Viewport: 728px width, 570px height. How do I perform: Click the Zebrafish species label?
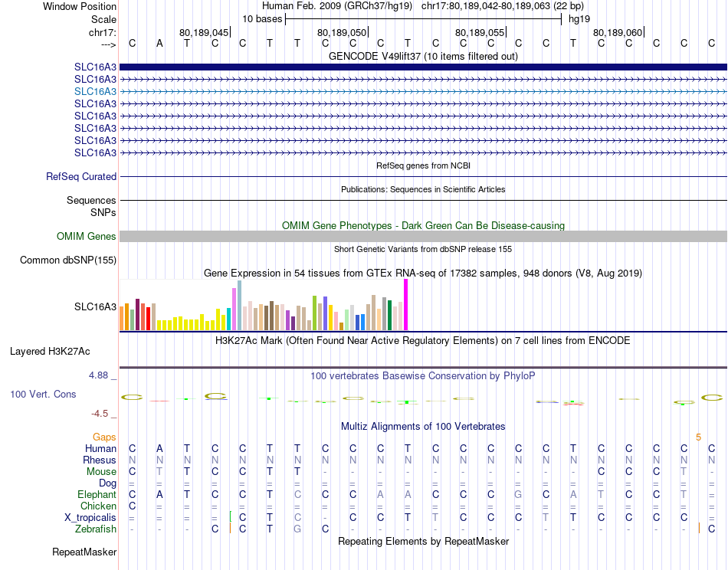96,529
